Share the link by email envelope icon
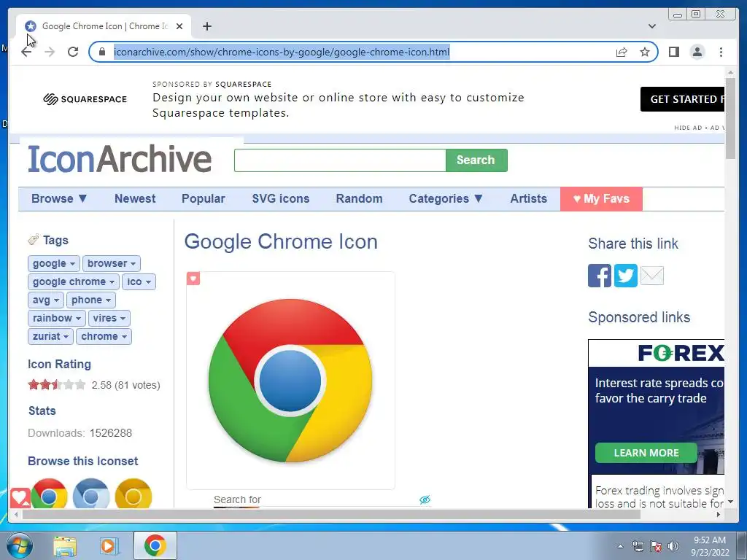This screenshot has width=747, height=560. click(651, 275)
